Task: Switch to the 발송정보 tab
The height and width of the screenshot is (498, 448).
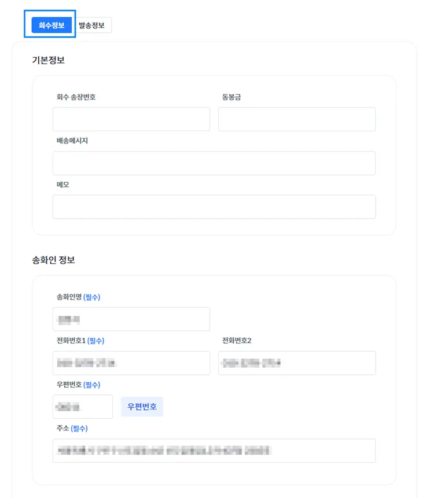Action: point(92,25)
